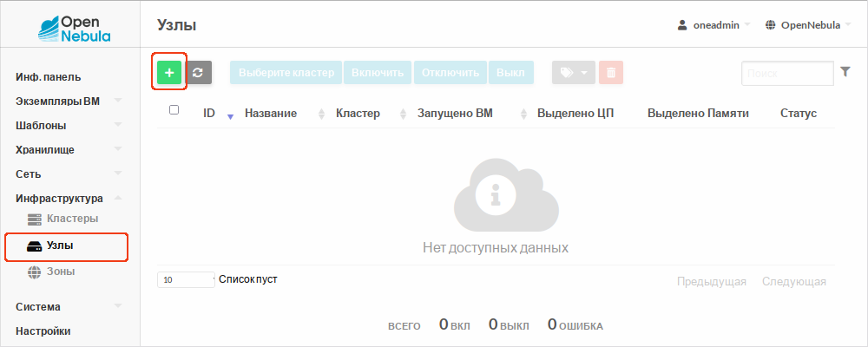Open the oneadmin user menu

click(713, 25)
